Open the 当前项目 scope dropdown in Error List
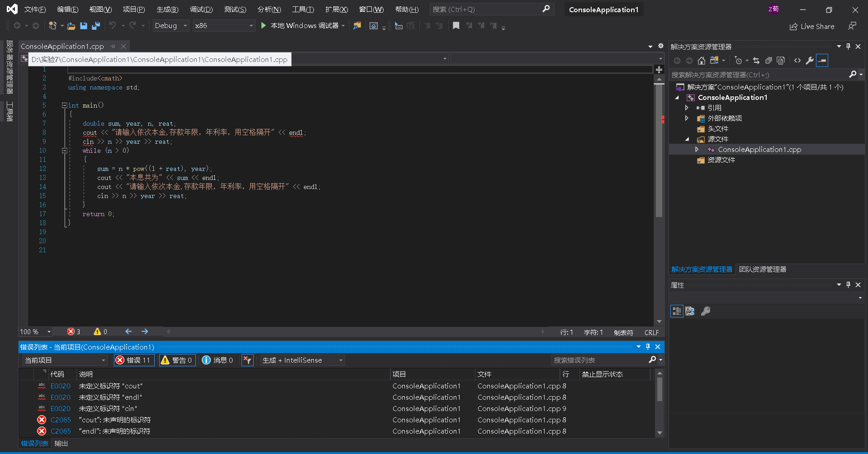The image size is (868, 454). (x=65, y=360)
